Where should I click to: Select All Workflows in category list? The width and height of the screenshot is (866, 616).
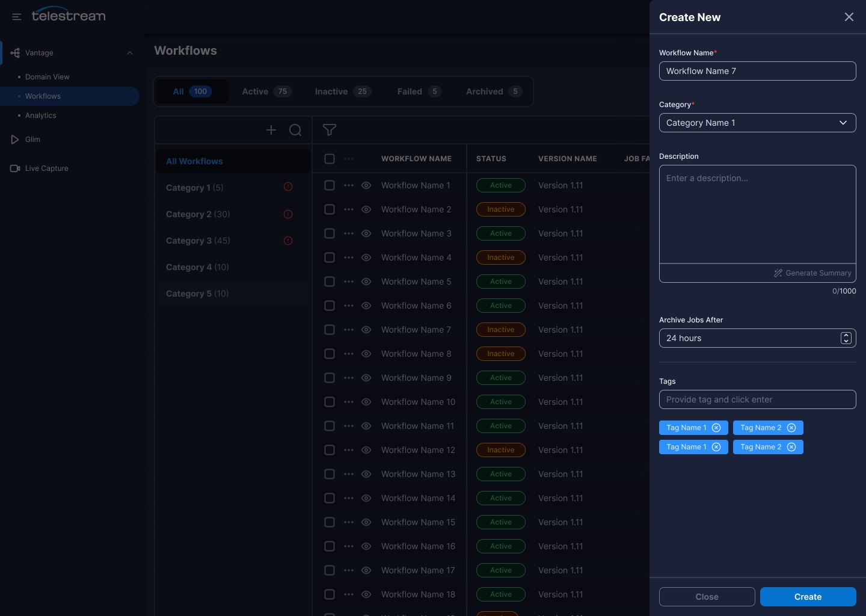[x=233, y=161]
